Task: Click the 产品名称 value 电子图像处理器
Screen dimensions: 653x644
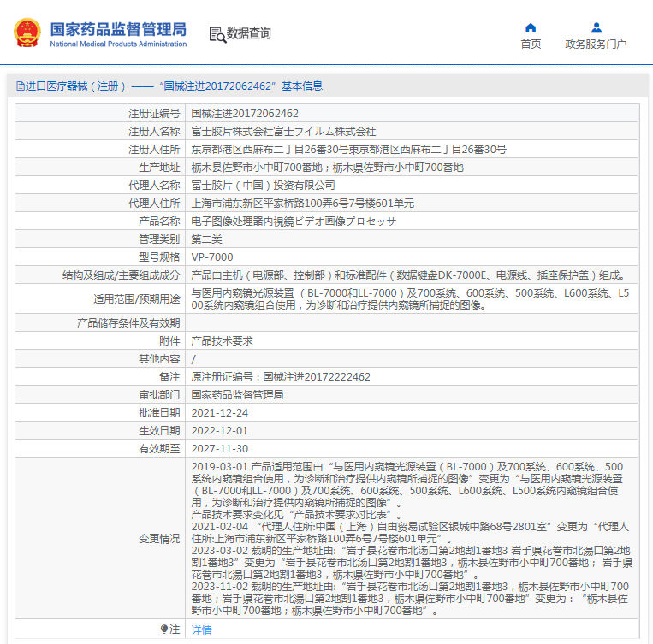Action: point(294,221)
